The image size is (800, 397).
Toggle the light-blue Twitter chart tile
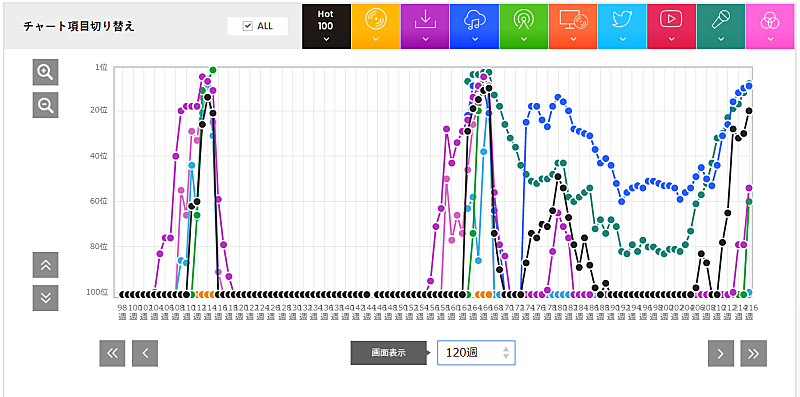point(622,27)
